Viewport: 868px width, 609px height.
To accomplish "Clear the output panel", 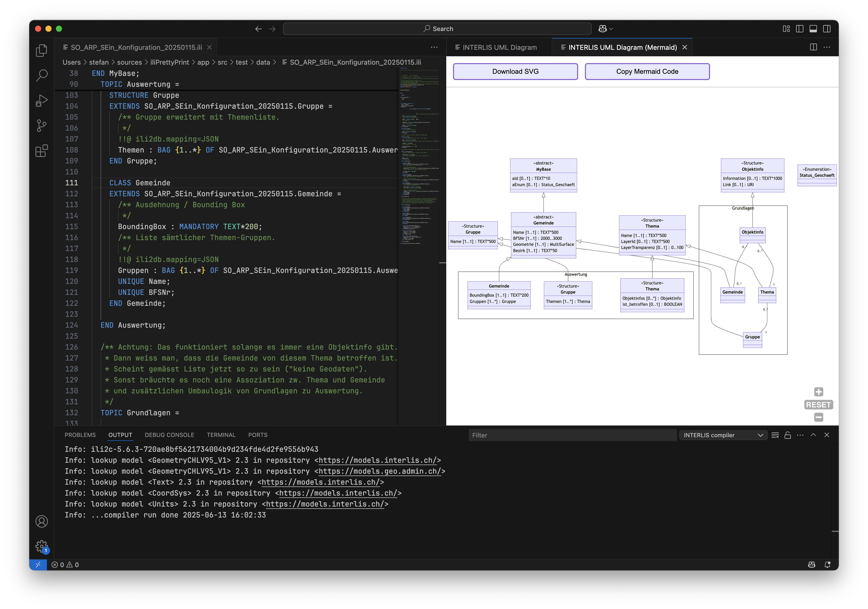I will (775, 435).
